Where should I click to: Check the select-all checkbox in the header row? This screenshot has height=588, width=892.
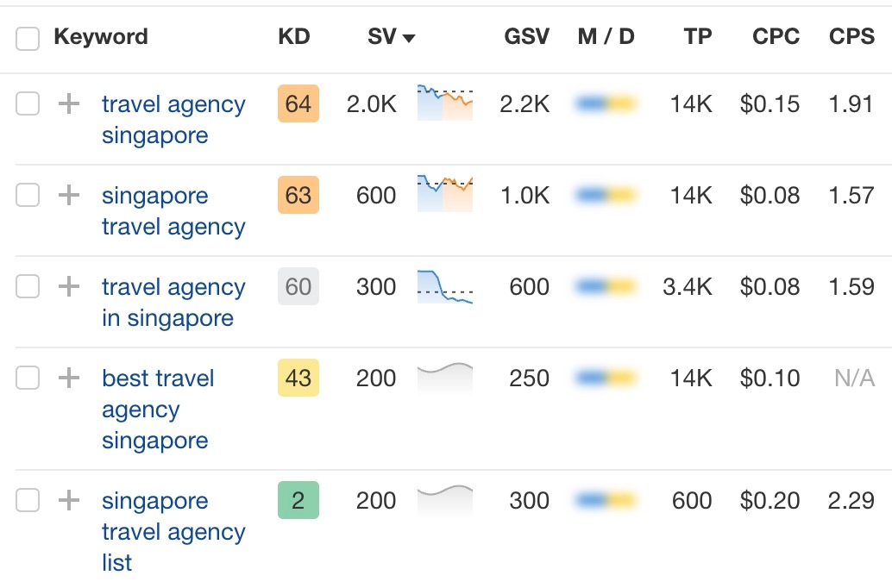coord(27,38)
